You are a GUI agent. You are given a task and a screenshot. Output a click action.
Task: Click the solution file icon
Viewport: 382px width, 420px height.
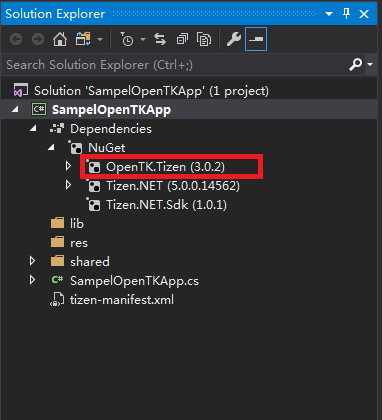point(20,90)
